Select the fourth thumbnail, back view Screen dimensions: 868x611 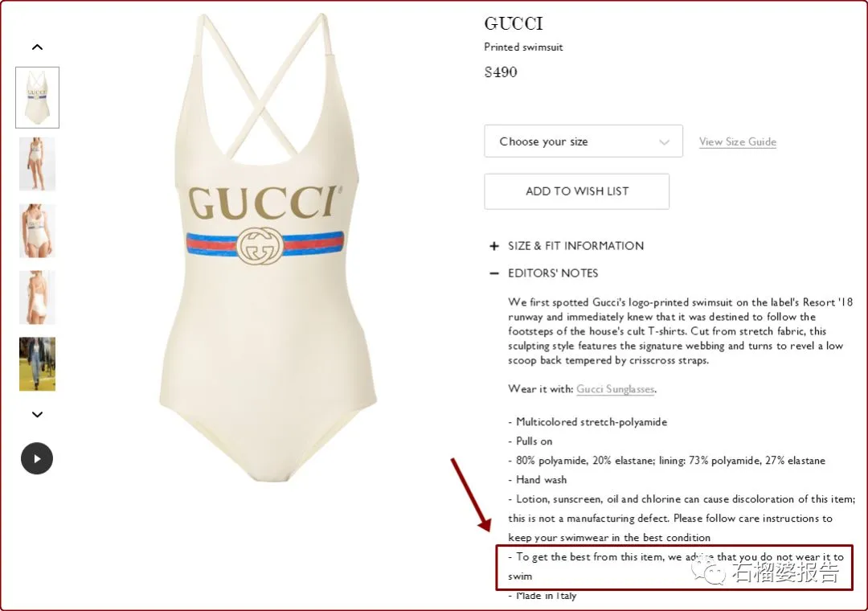pos(37,297)
